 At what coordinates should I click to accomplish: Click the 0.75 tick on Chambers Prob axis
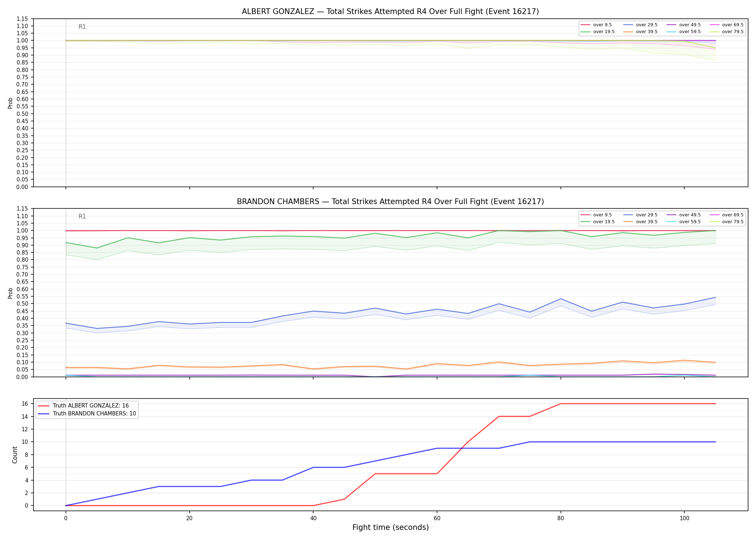pyautogui.click(x=22, y=267)
